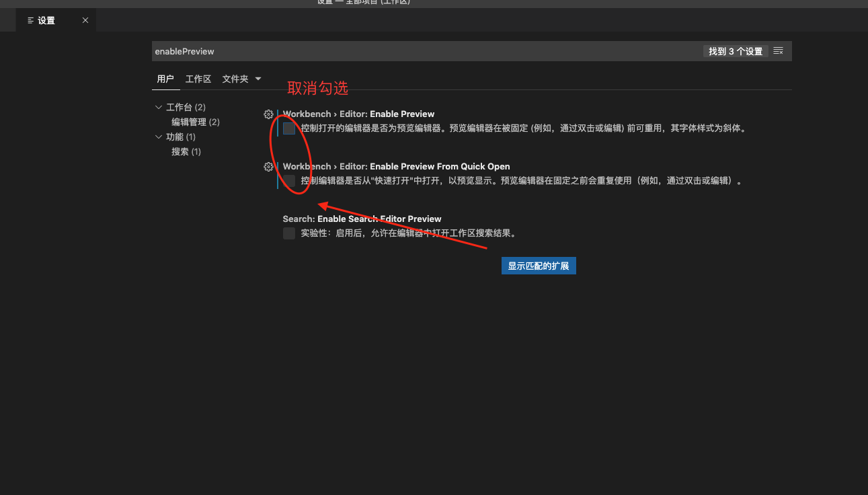The width and height of the screenshot is (868, 495).
Task: Open gear menu for Enable Preview From Quick Open
Action: point(268,167)
